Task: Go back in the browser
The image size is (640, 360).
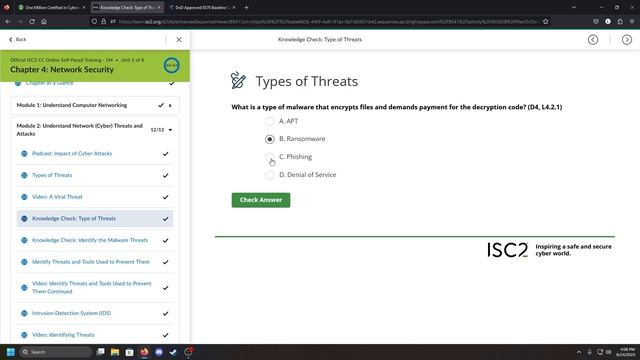Action: coord(8,21)
